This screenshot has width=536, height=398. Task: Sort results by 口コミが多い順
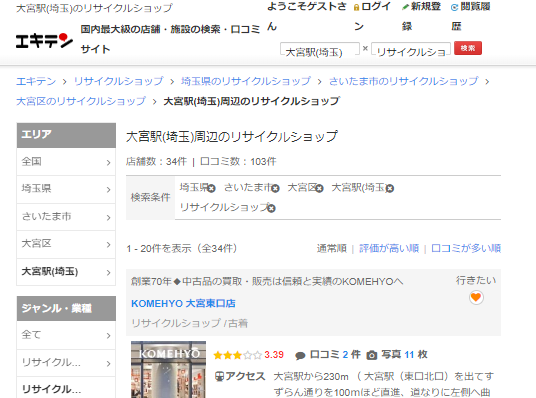tap(466, 248)
